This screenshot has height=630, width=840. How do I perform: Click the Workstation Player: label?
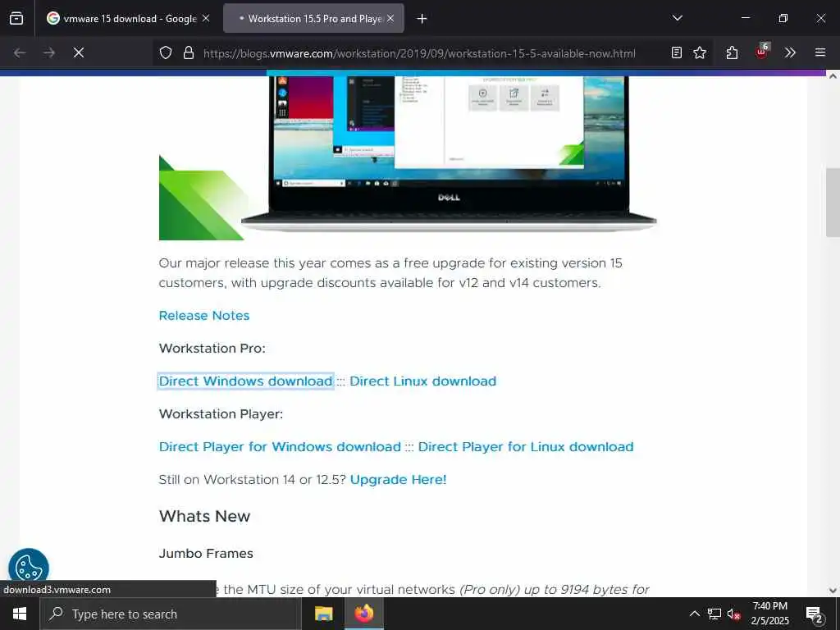221,414
